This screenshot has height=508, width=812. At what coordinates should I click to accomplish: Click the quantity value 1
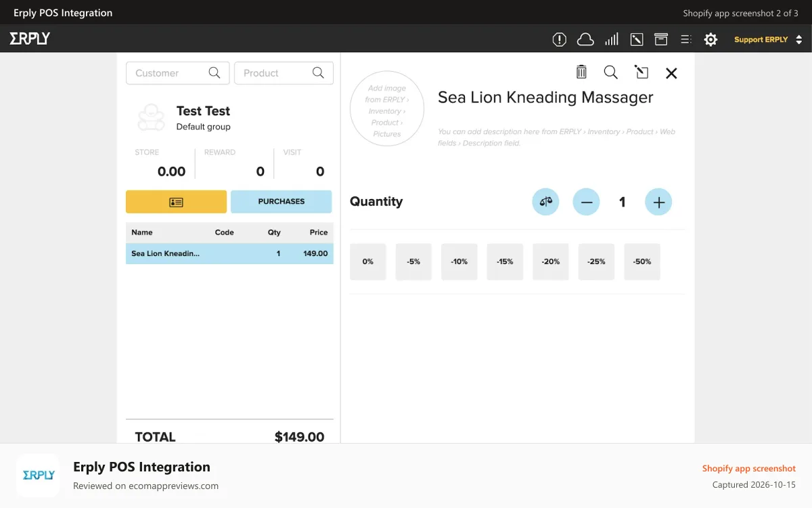pos(623,202)
